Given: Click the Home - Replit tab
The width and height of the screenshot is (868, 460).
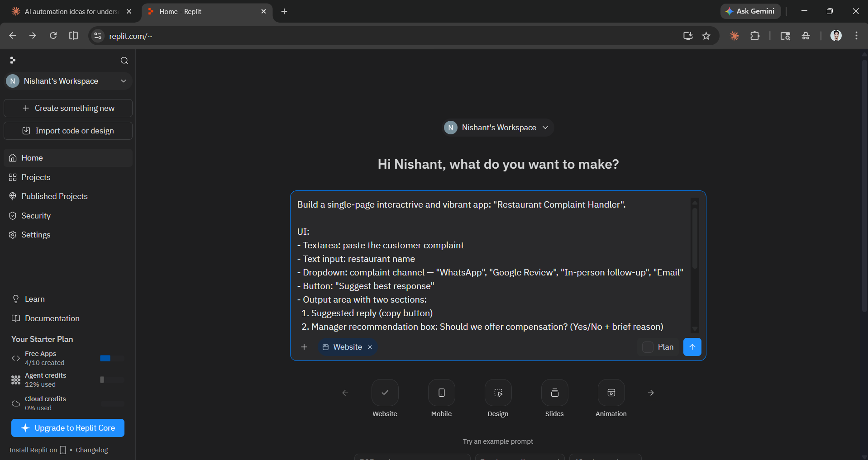Looking at the screenshot, I should [x=207, y=12].
